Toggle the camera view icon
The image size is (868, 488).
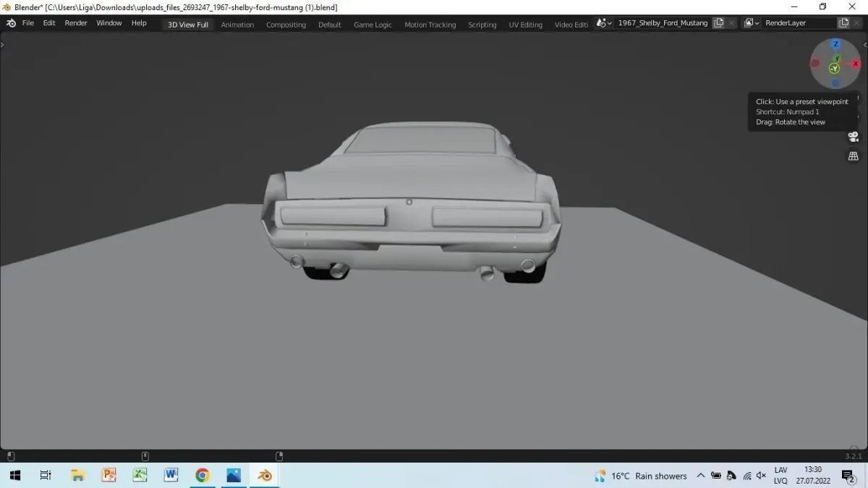pyautogui.click(x=854, y=137)
